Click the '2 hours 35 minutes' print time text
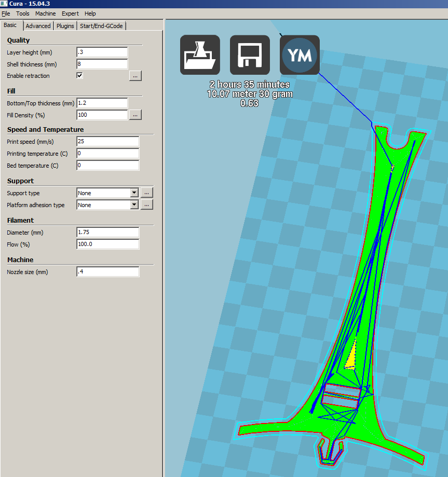The height and width of the screenshot is (477, 448). (x=250, y=84)
